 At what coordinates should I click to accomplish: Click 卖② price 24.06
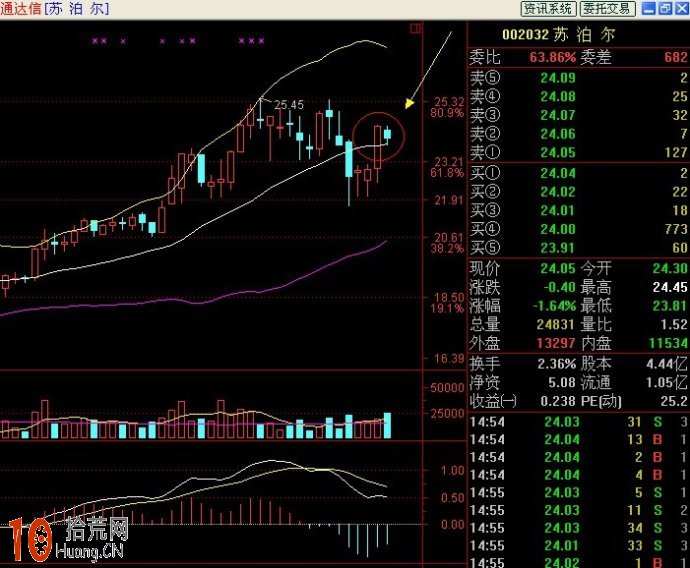(558, 134)
